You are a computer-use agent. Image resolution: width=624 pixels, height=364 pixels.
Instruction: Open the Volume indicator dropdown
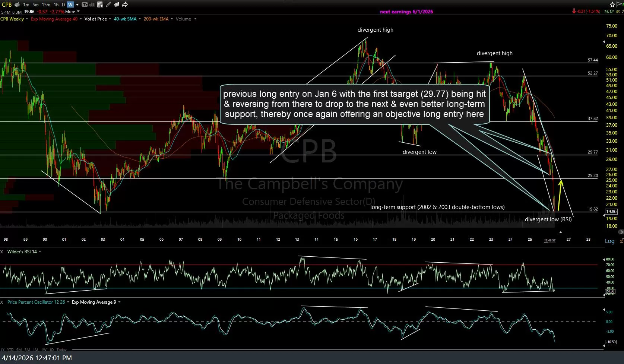point(195,19)
